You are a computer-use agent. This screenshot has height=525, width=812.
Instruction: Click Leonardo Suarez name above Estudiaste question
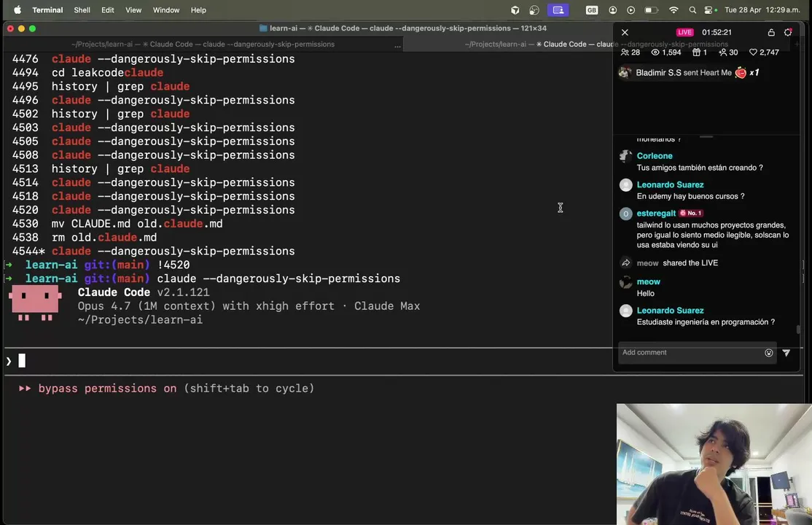(x=670, y=311)
